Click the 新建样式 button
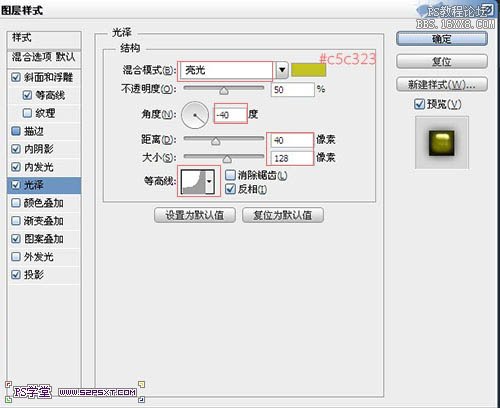Image resolution: width=500 pixels, height=408 pixels. click(x=442, y=85)
